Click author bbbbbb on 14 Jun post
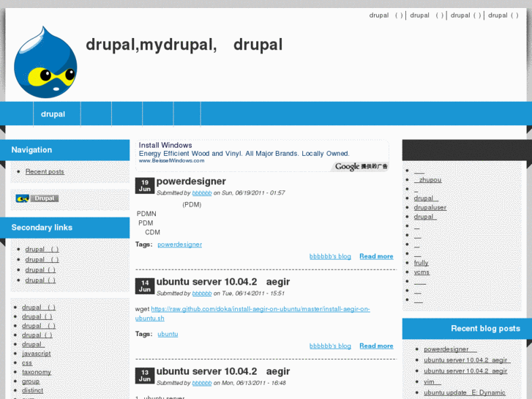 click(x=202, y=294)
